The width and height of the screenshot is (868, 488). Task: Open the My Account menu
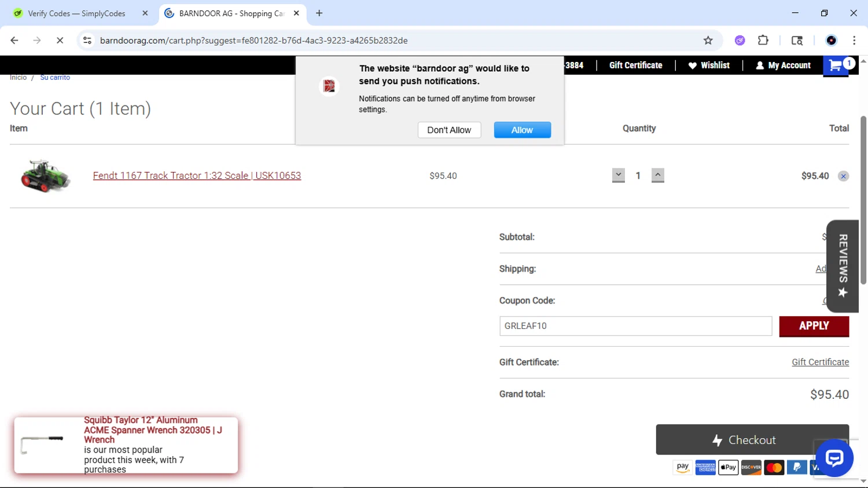783,65
